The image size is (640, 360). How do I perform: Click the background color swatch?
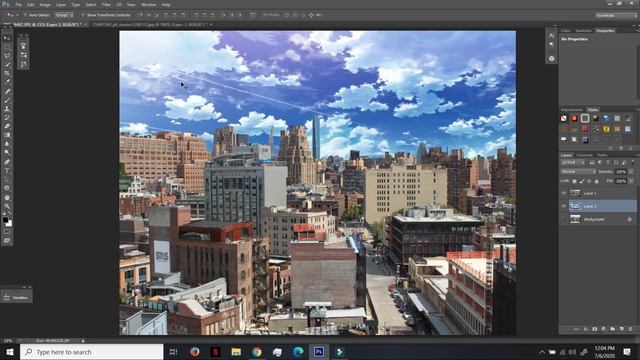(x=9, y=224)
